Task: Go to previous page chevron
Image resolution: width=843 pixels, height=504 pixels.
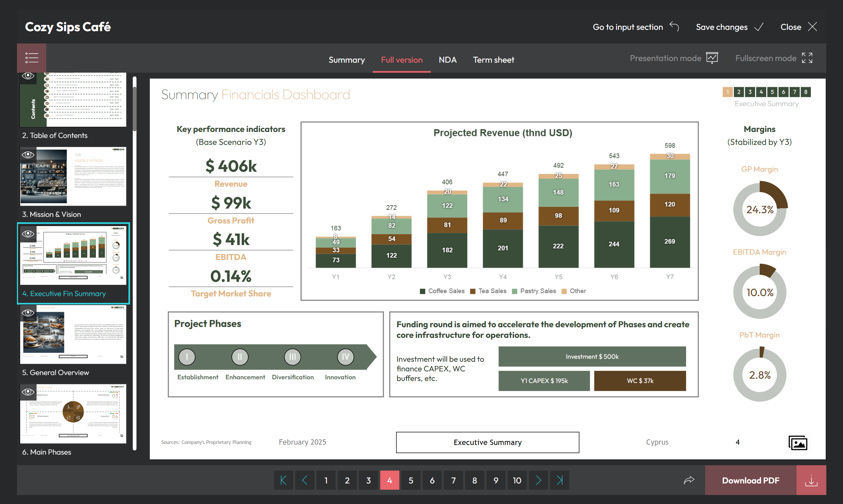Action: 305,480
